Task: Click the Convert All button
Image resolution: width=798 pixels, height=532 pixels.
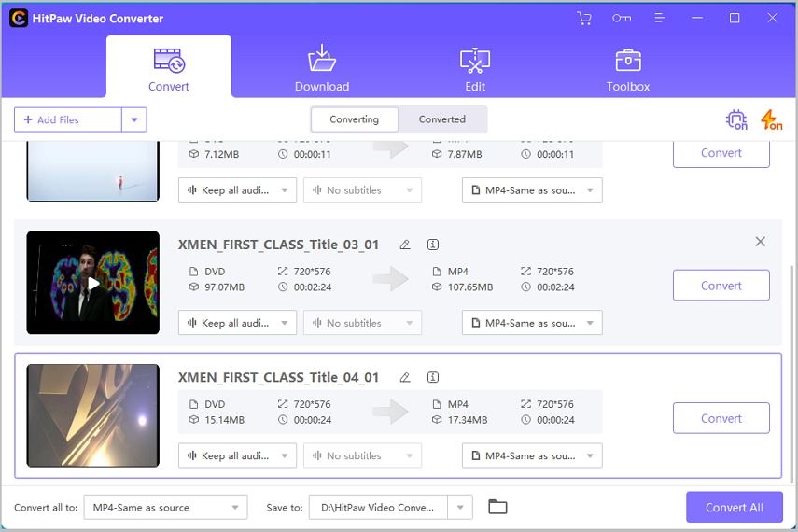Action: click(735, 507)
